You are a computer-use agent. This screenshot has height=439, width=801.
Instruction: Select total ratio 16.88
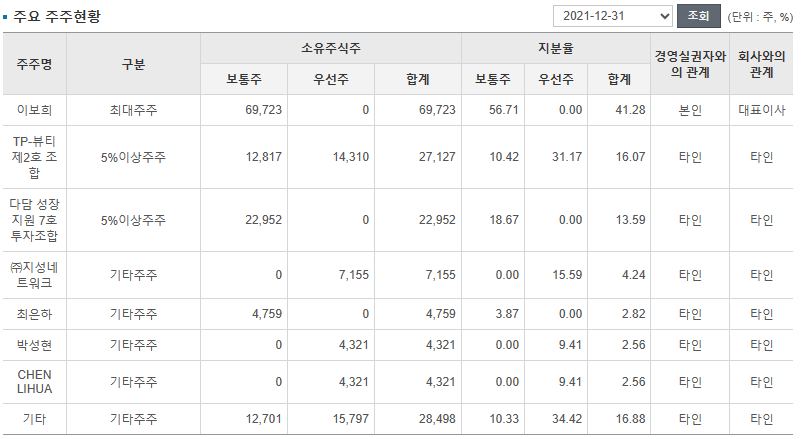(630, 419)
